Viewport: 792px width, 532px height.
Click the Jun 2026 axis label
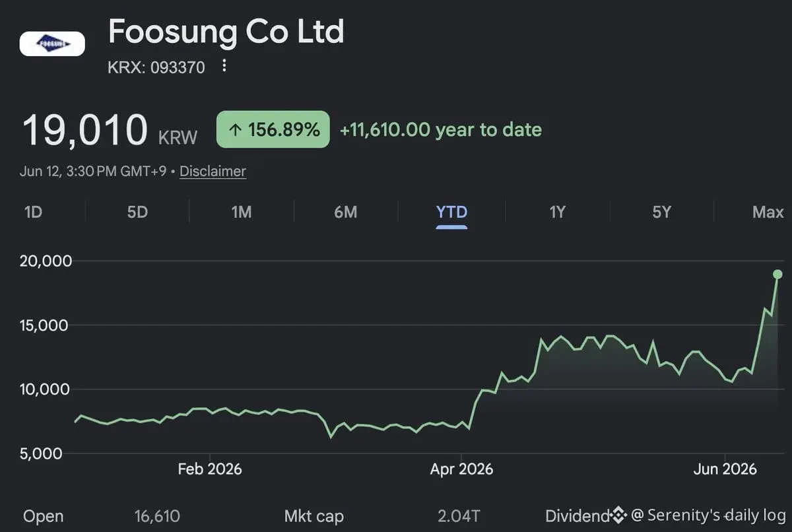click(x=725, y=469)
